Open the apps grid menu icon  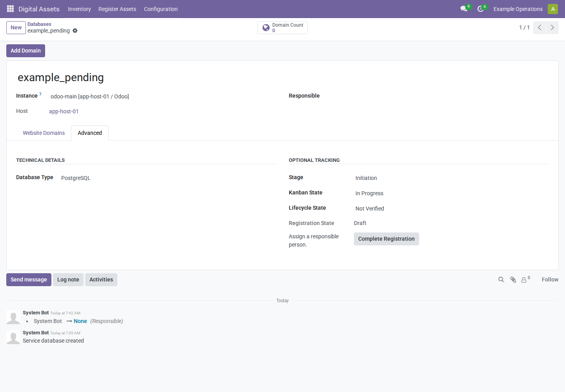(x=11, y=9)
